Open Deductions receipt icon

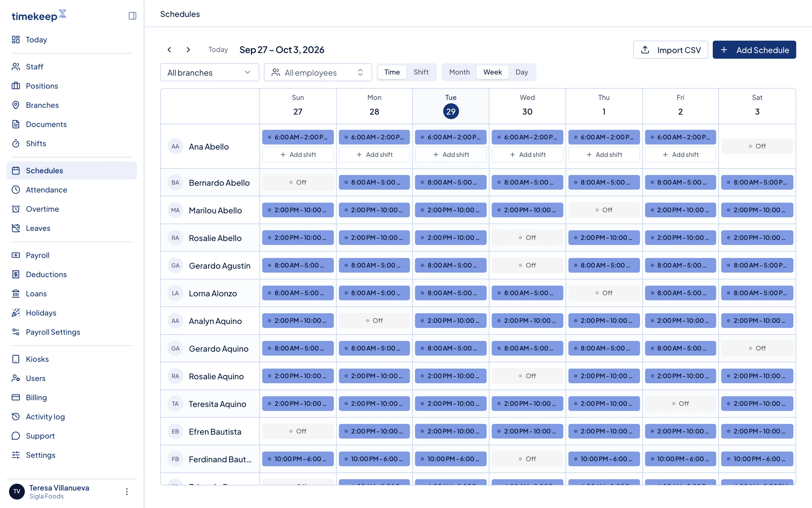tap(16, 275)
